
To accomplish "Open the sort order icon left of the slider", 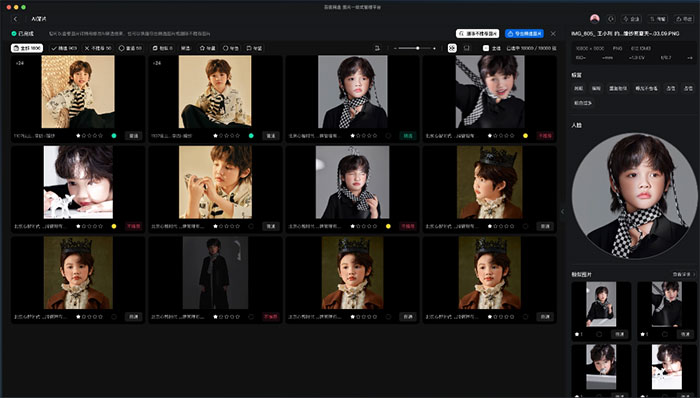I will [377, 48].
